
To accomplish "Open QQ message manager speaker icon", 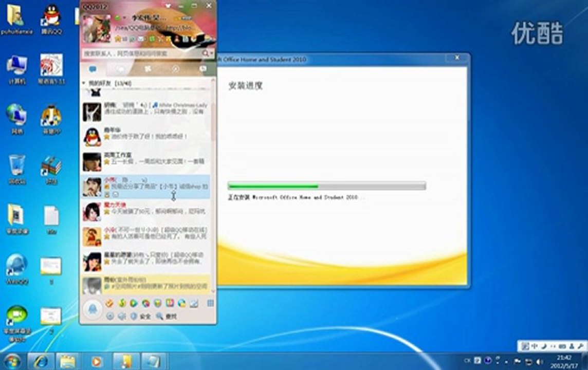I will (121, 317).
